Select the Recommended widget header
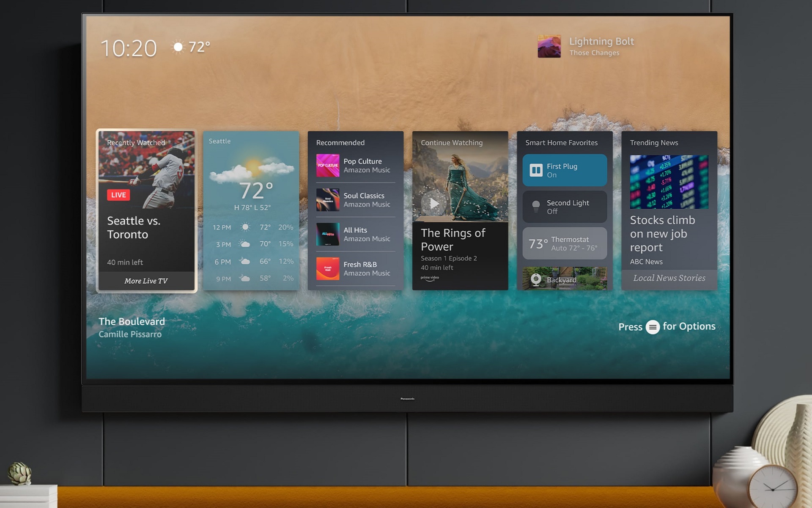Screen dimensions: 812x508 340,143
